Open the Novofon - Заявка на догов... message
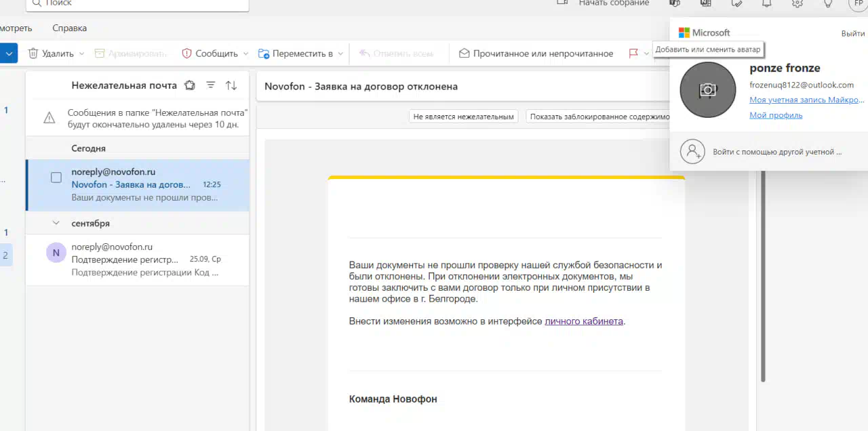 click(138, 185)
